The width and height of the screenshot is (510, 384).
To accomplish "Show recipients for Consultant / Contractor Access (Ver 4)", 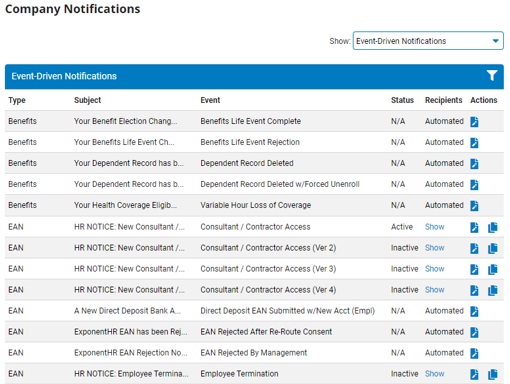I will 434,290.
